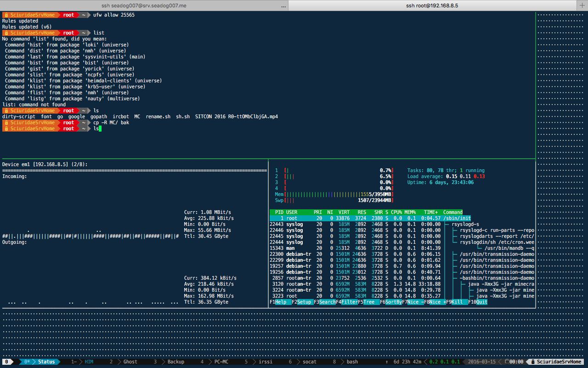Click htop F8 Nice + button
This screenshot has width=588, height=368.
coord(435,302)
